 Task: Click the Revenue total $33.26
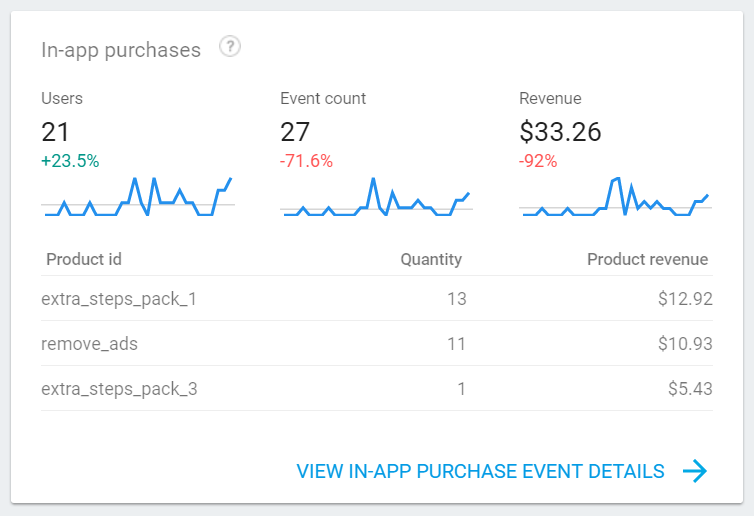click(560, 131)
